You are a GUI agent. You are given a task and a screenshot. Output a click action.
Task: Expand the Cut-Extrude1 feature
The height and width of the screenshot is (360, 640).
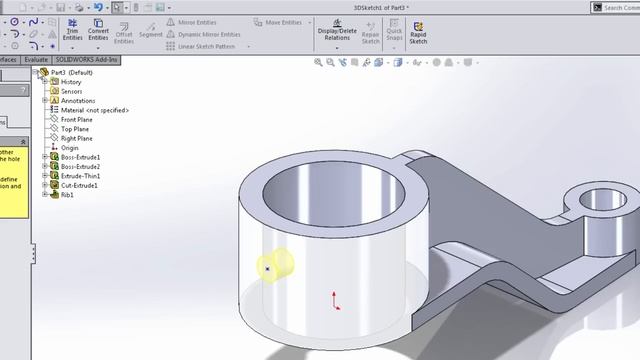point(45,185)
